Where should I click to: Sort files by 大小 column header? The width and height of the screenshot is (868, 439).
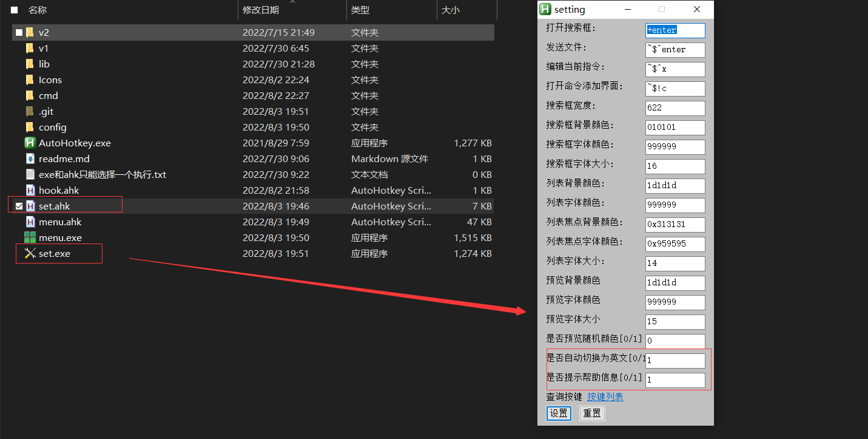450,10
